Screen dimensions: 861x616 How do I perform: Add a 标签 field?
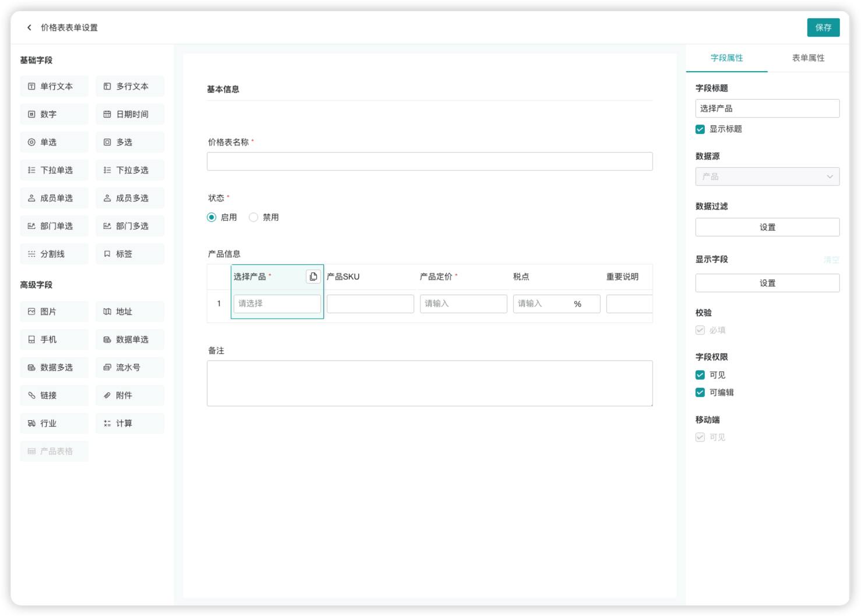click(x=130, y=254)
